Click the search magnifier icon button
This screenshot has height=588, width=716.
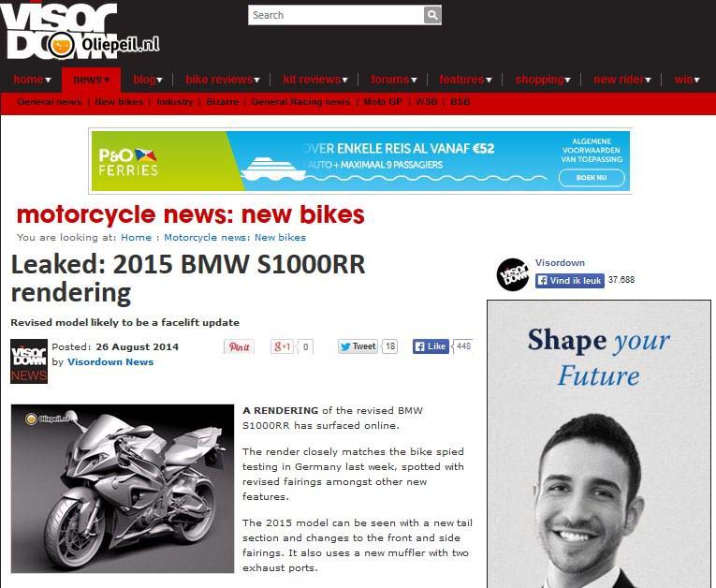tap(432, 15)
